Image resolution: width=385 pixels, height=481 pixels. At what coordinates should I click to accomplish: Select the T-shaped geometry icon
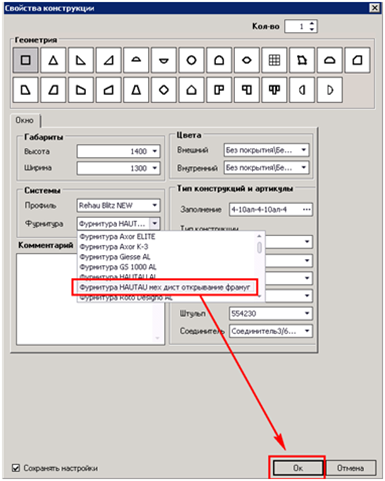coord(274,90)
